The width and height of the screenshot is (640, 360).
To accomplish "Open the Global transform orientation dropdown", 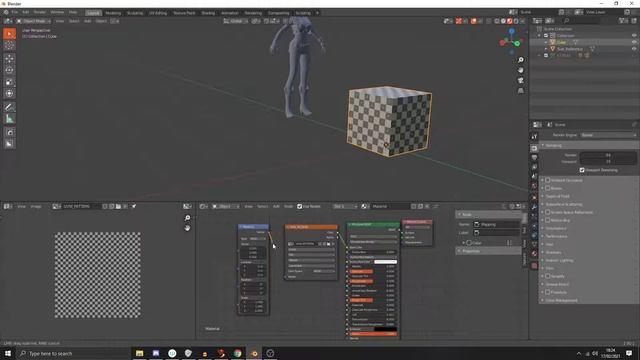I will click(236, 21).
